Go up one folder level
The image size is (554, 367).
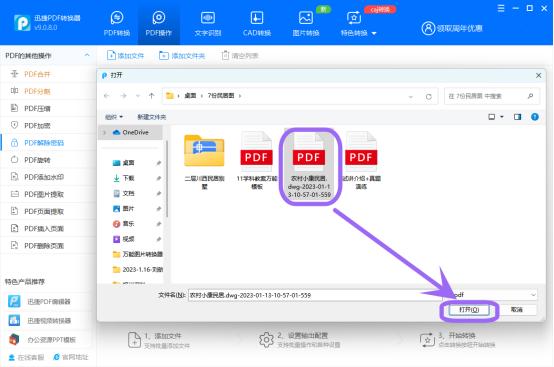pos(152,96)
